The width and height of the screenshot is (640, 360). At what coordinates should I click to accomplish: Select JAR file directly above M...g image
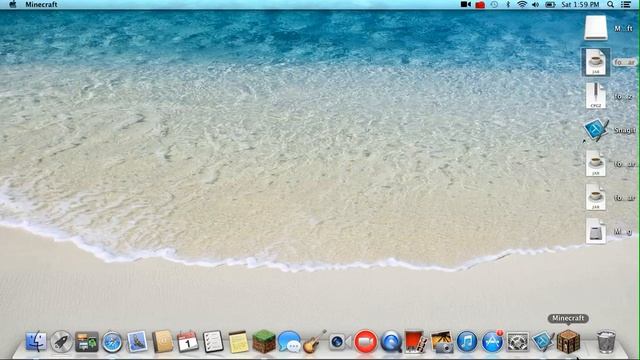coord(596,197)
